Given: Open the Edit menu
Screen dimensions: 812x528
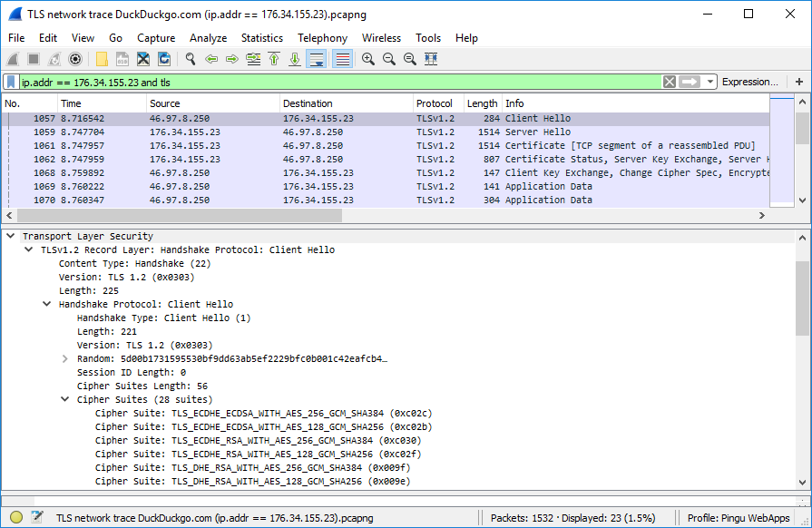Looking at the screenshot, I should pyautogui.click(x=48, y=38).
